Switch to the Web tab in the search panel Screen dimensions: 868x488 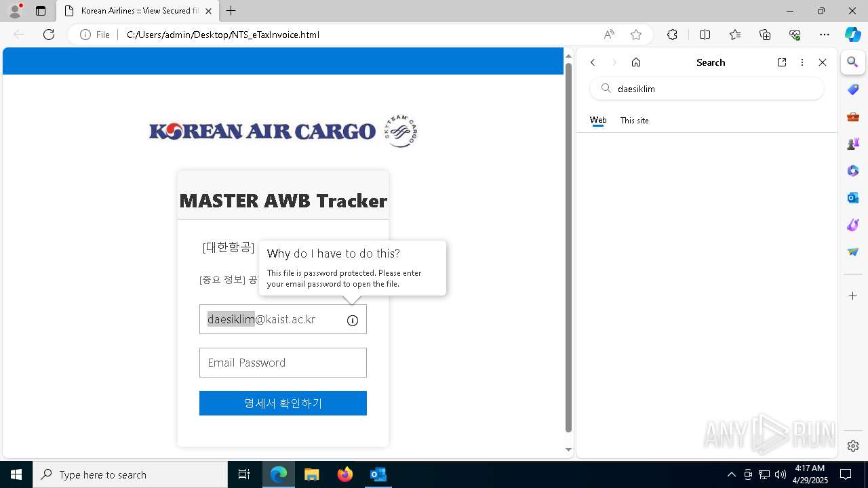coord(598,120)
